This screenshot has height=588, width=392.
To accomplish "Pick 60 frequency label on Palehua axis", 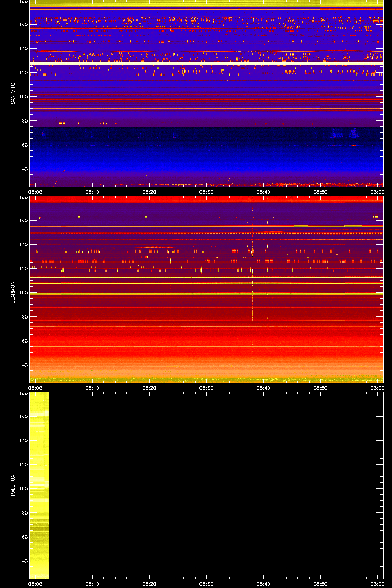I will [24, 537].
